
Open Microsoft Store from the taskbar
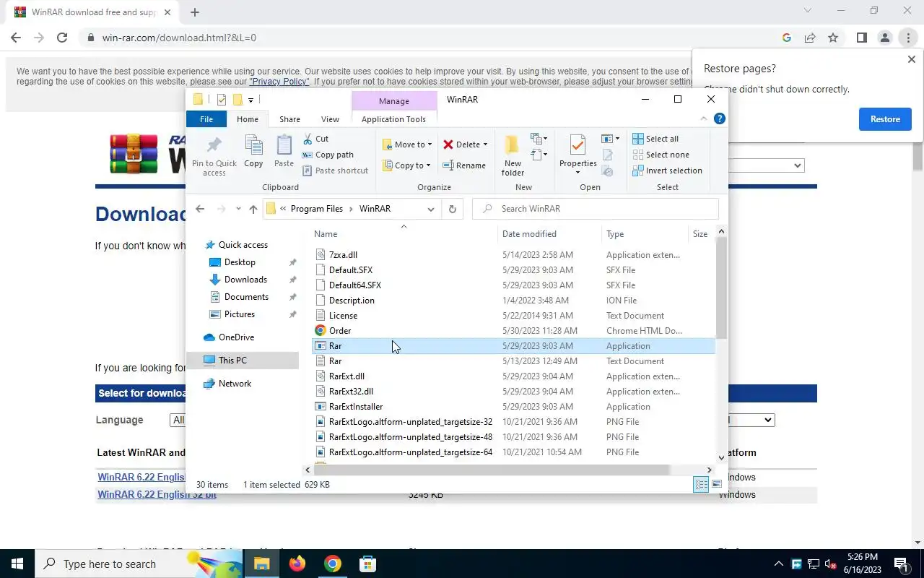coord(367,564)
